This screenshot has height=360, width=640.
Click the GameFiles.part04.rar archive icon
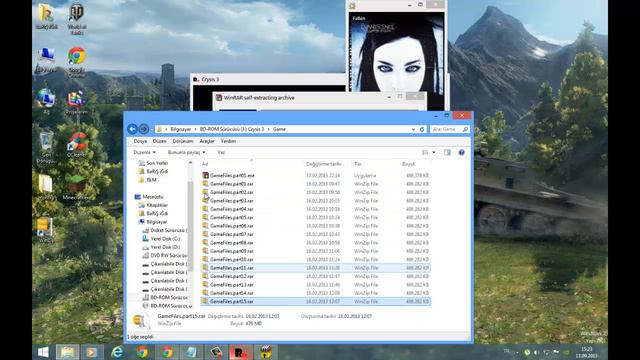[205, 209]
